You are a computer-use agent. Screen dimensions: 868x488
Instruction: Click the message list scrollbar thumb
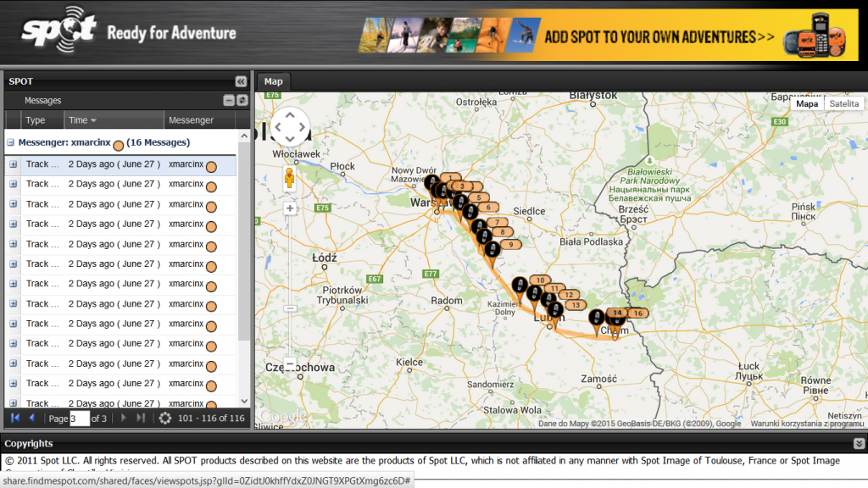click(x=244, y=242)
